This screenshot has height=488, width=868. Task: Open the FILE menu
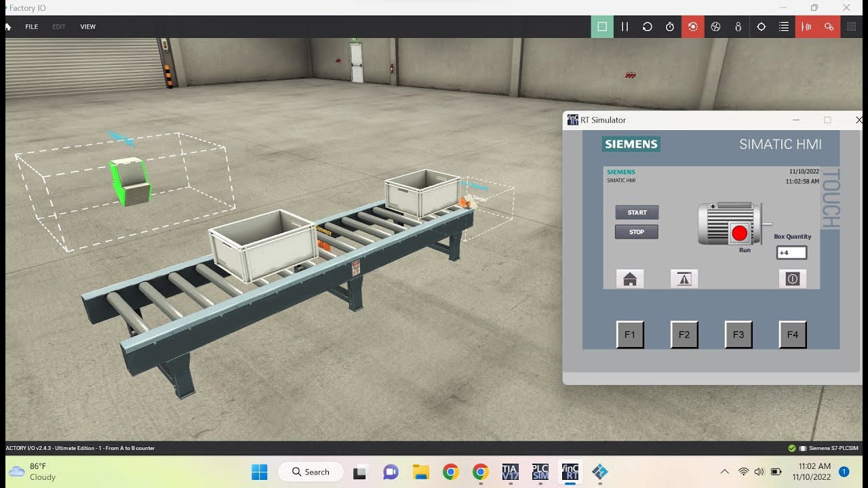[x=31, y=27]
